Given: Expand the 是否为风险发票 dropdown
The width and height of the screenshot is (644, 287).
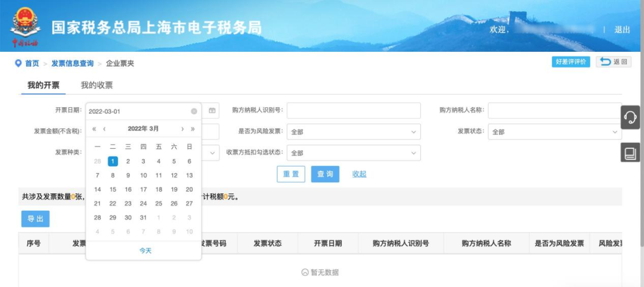Looking at the screenshot, I should (354, 132).
